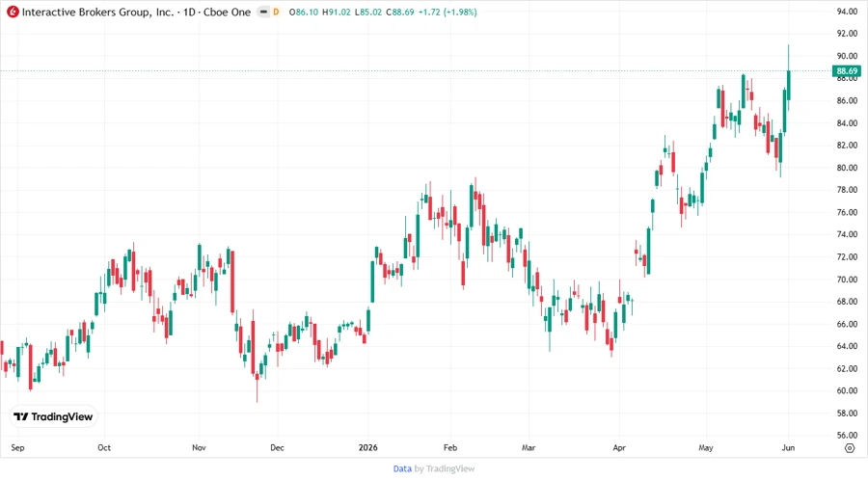Open the Data link in footer

pos(402,468)
